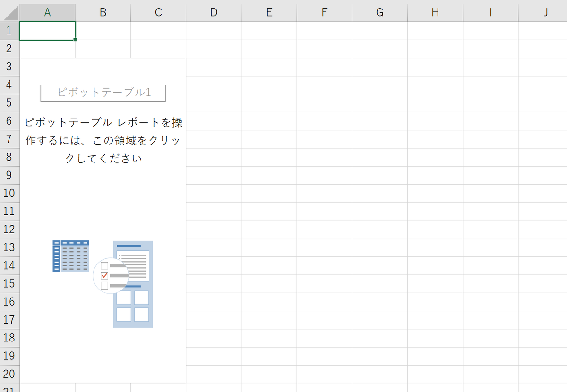Select row 6 header
This screenshot has height=392, width=567.
click(x=9, y=121)
